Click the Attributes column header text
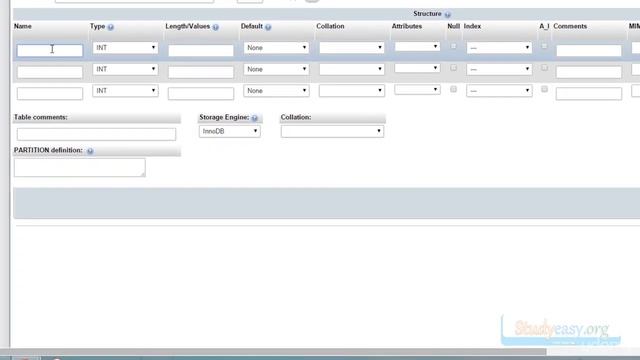 [x=407, y=26]
